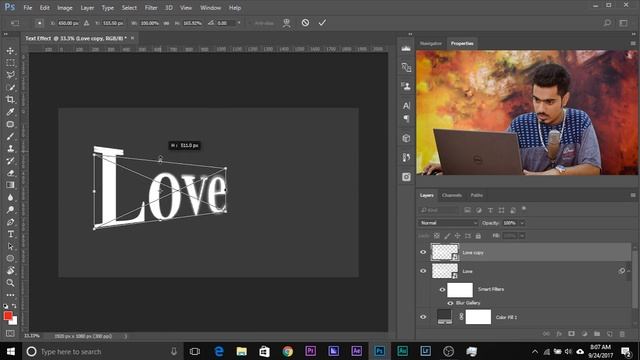Open the collapsed 3D cube panel icon
Viewport: 640px width, 360px height.
click(406, 138)
